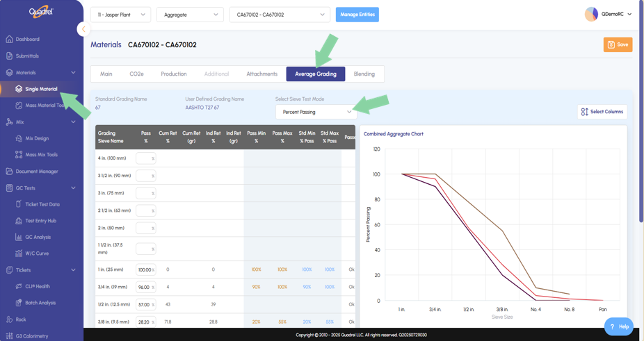Open the Aggregate type dropdown
This screenshot has width=644, height=341.
[x=190, y=15]
